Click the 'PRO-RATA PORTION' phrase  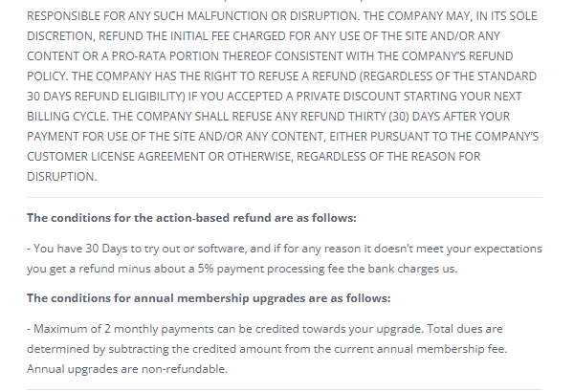tap(166, 56)
